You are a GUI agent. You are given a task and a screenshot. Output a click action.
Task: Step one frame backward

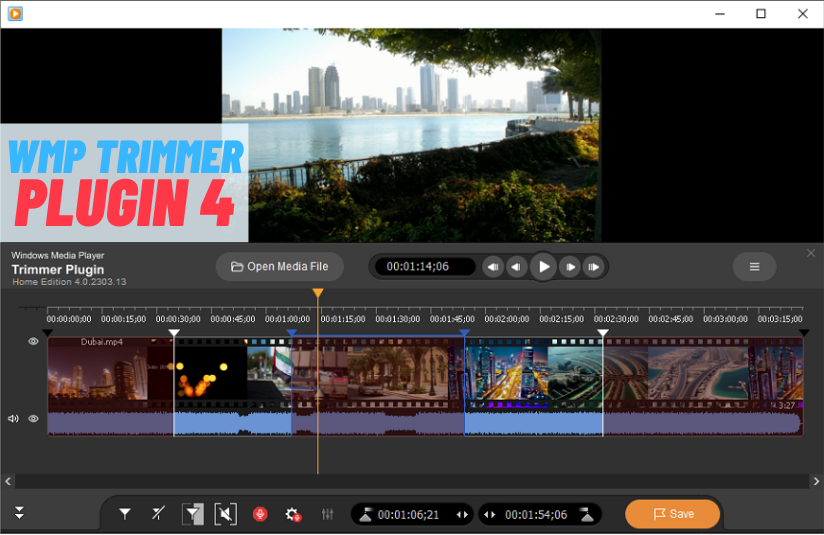[x=517, y=267]
